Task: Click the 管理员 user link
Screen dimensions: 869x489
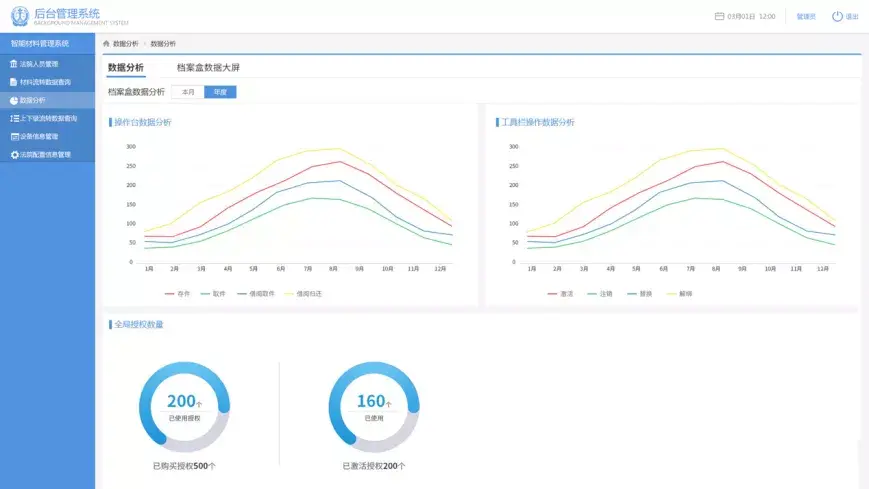Action: [x=806, y=17]
